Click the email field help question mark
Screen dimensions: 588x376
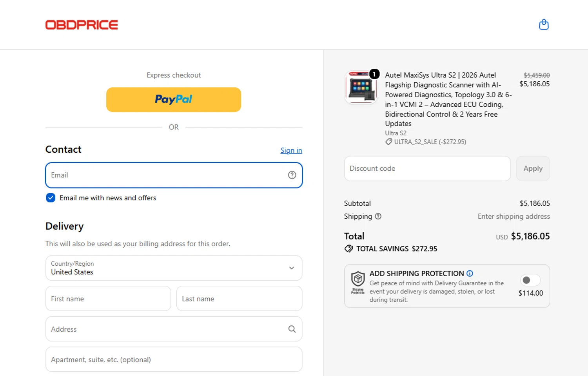click(x=292, y=175)
